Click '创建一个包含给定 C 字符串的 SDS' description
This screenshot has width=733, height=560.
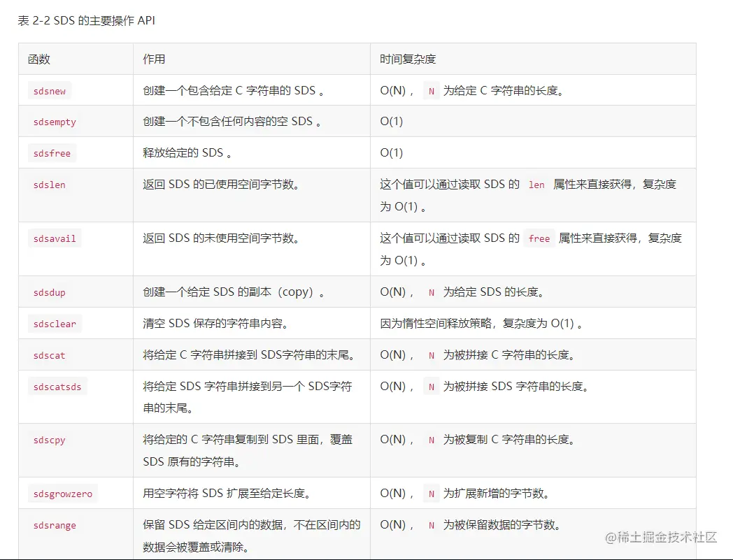click(x=234, y=91)
